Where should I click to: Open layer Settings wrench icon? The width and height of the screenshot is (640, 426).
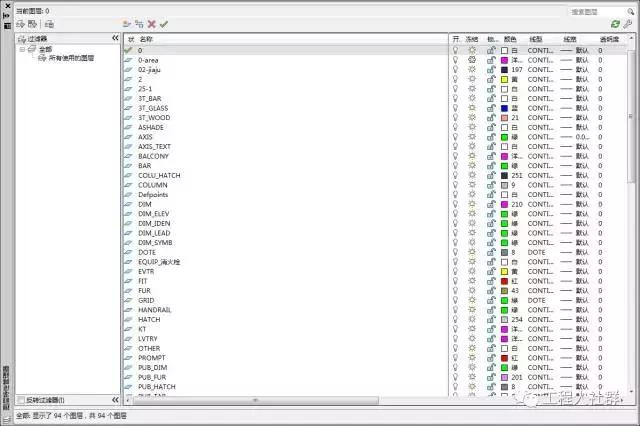point(628,24)
